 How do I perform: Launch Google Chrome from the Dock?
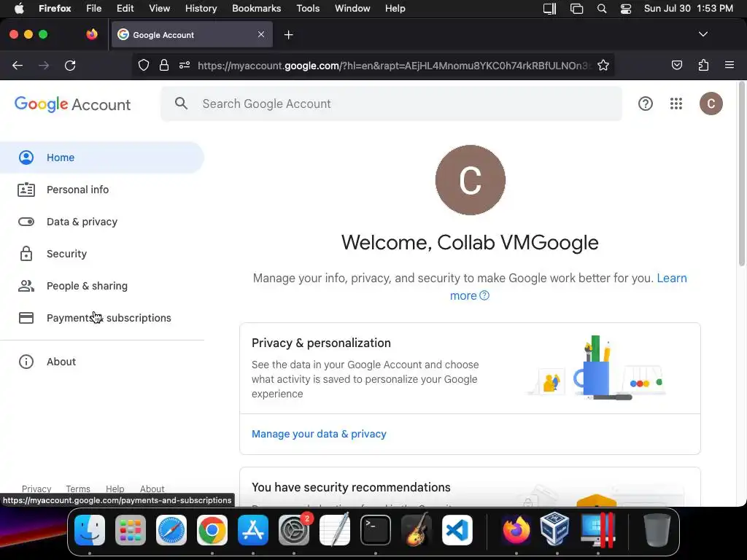coord(212,529)
